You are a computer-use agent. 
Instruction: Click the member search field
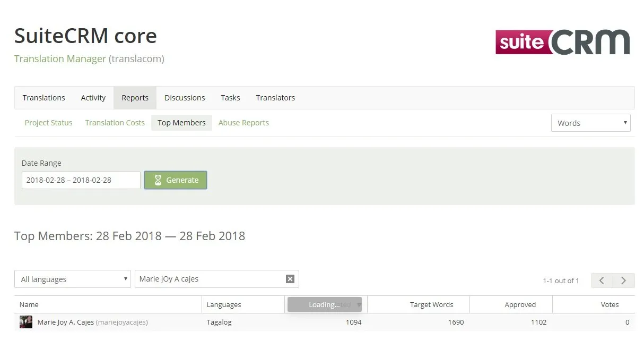click(217, 279)
